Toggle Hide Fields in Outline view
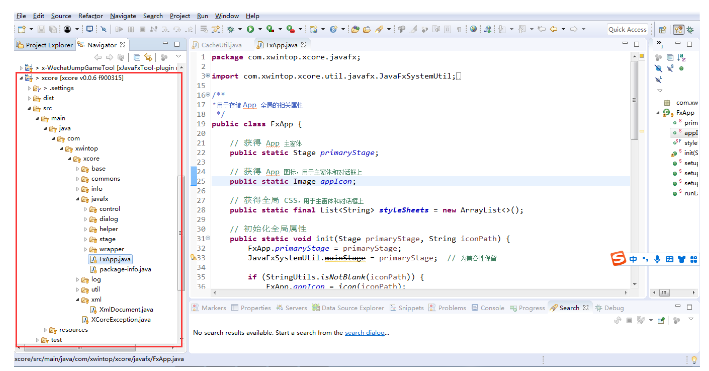 (658, 68)
